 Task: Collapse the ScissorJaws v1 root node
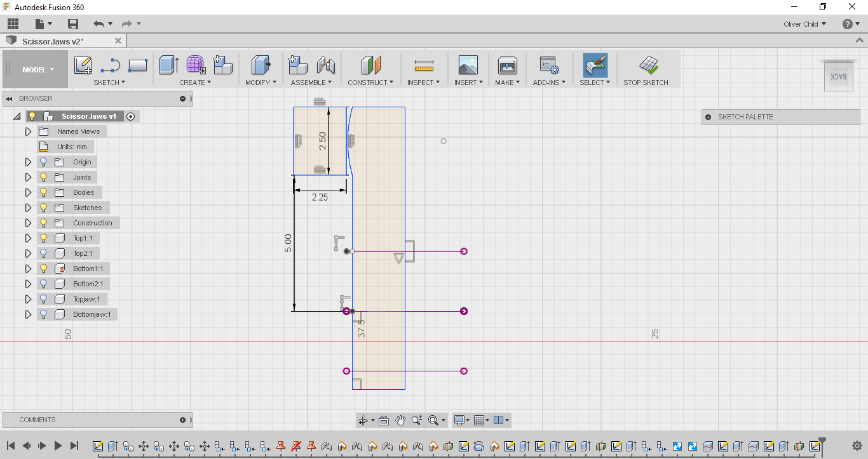pos(17,116)
